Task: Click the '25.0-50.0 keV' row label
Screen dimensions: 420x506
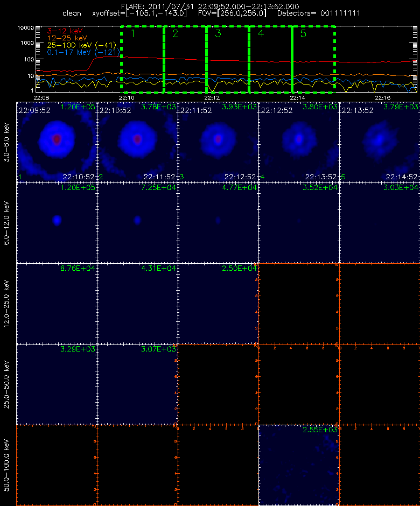Action: point(7,384)
